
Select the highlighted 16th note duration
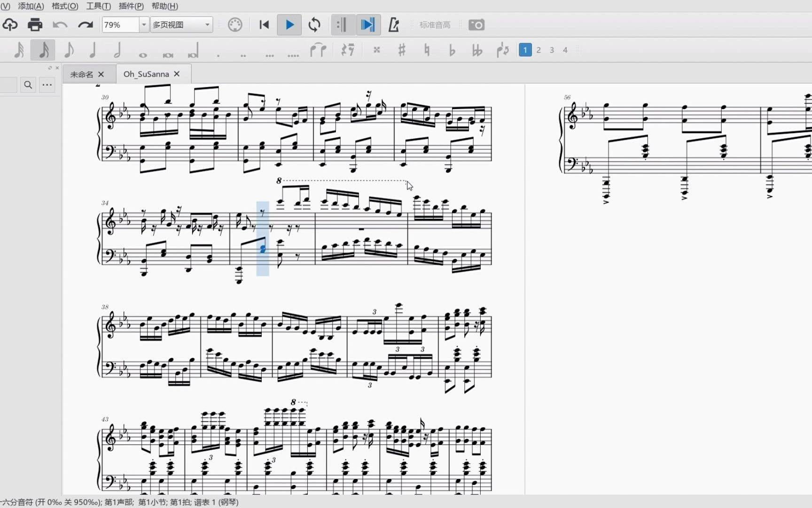[x=43, y=50]
